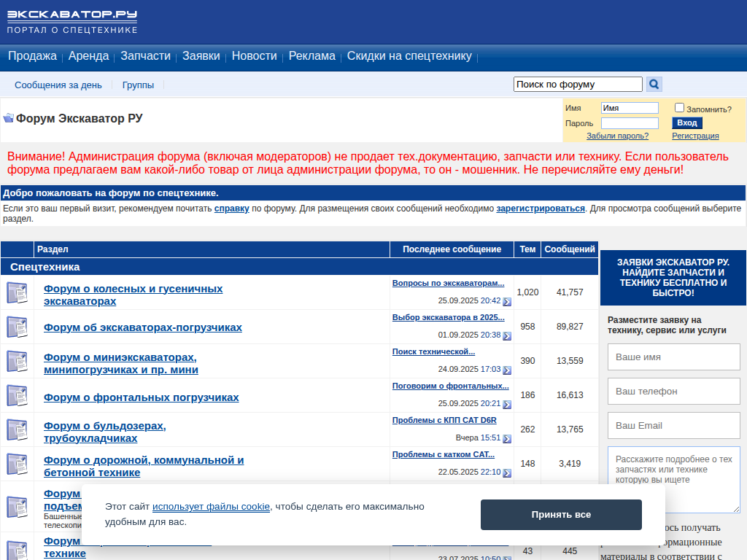This screenshot has width=747, height=560.
Task: Open the Регистрация link
Action: pos(695,136)
